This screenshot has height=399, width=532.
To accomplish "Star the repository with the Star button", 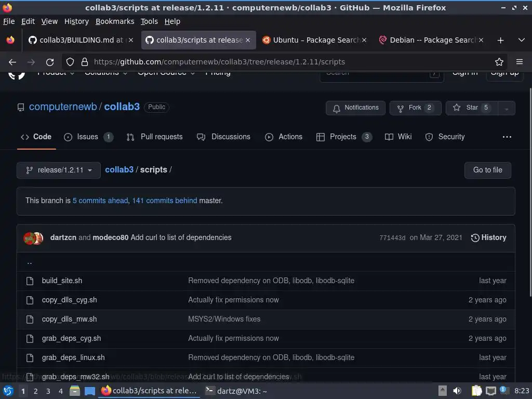I will coord(472,108).
